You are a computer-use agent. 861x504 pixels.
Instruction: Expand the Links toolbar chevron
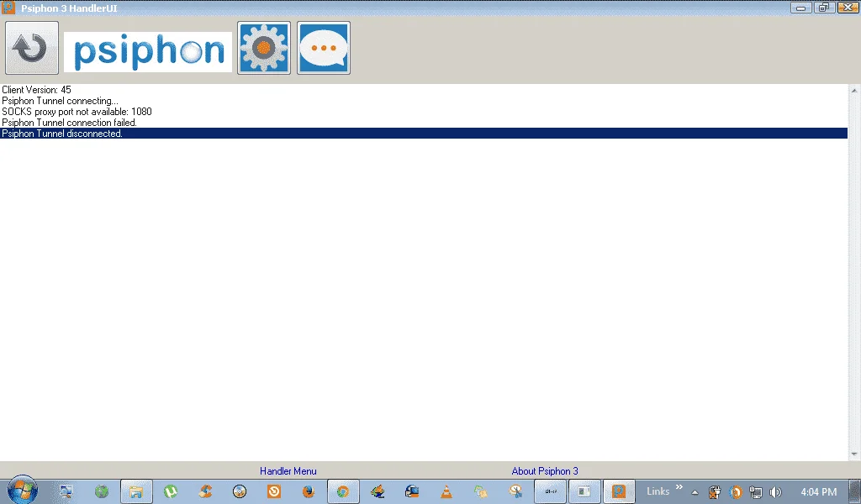click(679, 486)
